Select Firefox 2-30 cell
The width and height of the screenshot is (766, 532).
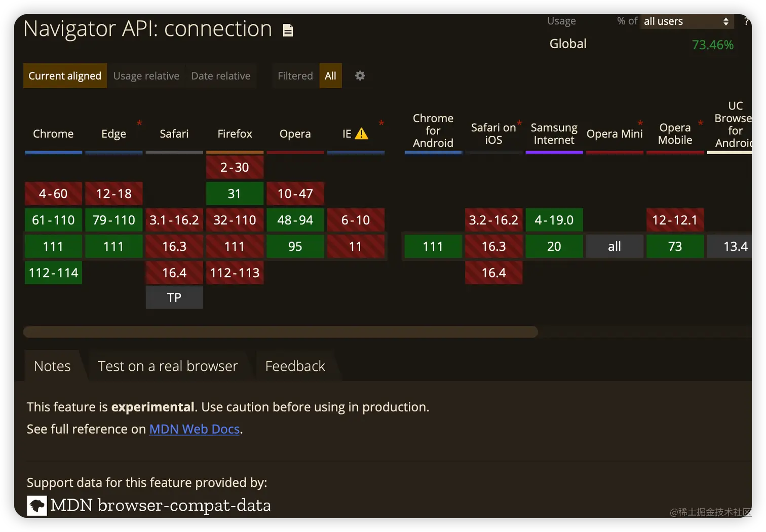235,167
